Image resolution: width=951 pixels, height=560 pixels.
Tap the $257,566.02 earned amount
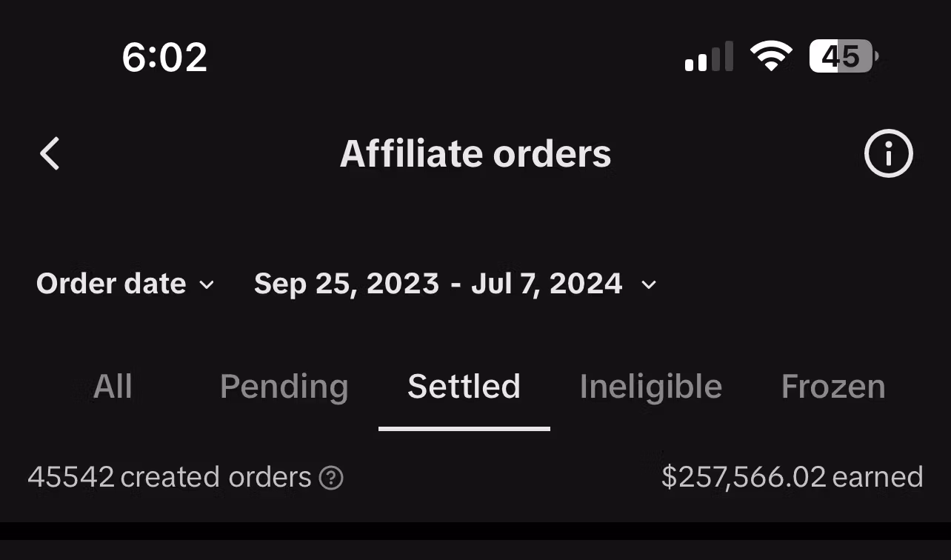792,477
